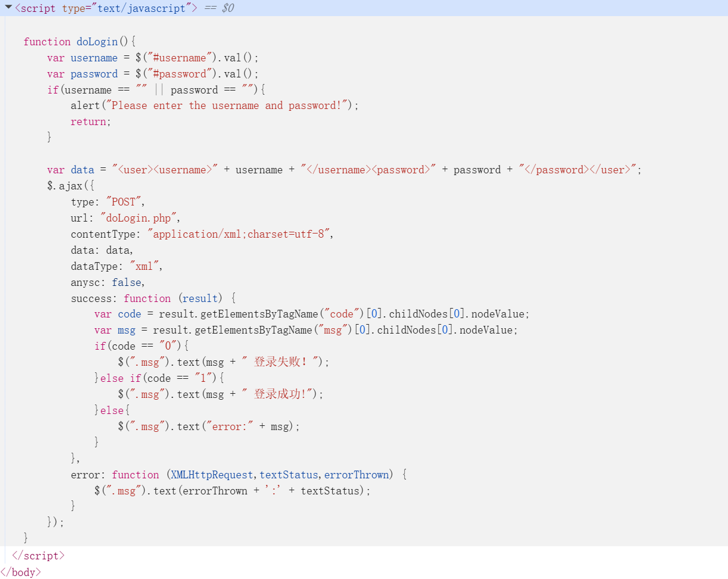This screenshot has width=728, height=579.
Task: Click the error: function (XMLHttpRequest...) line
Action: [239, 475]
